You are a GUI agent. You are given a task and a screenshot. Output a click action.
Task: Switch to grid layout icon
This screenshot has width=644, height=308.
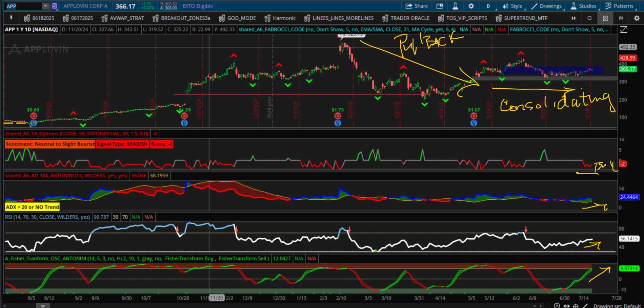pos(605,18)
